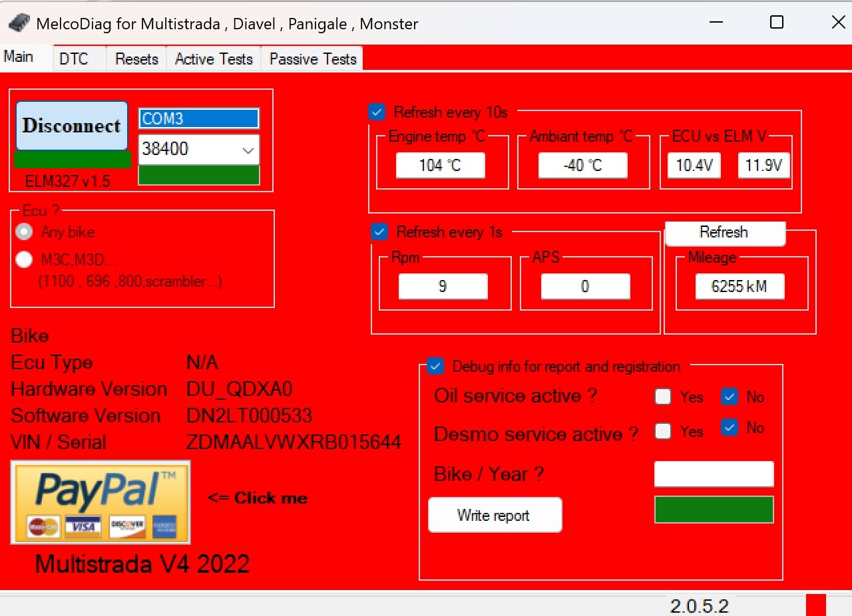This screenshot has height=616, width=852.
Task: Click the ECU voltage value 10.4V
Action: coord(694,165)
